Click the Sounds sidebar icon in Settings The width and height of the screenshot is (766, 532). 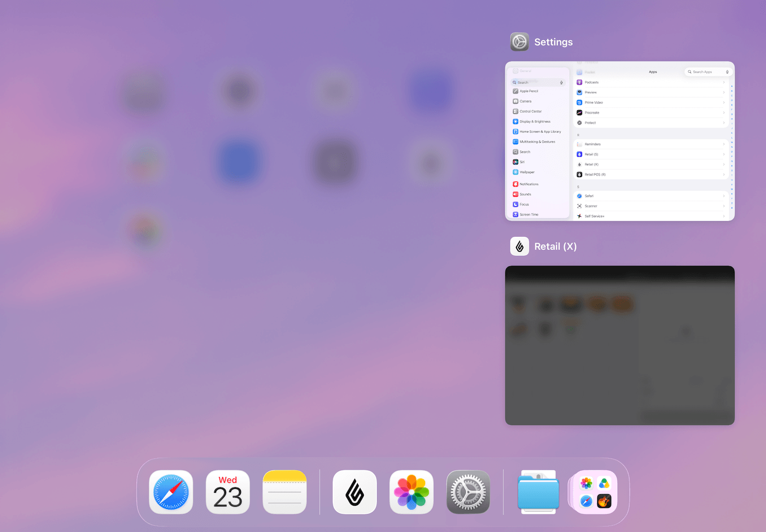pos(515,194)
